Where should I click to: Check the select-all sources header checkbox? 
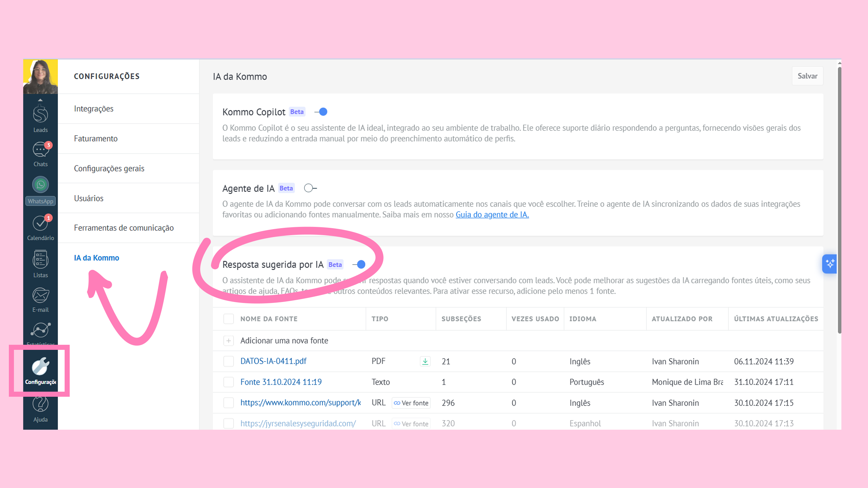228,319
